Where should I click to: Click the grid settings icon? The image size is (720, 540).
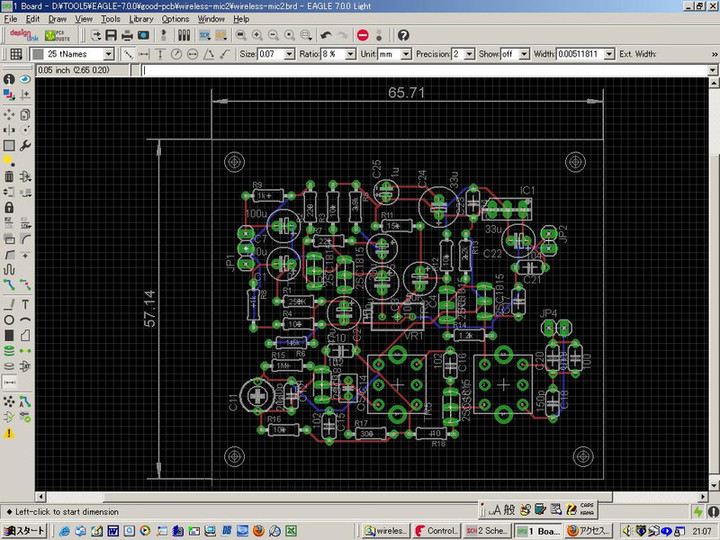pos(15,54)
